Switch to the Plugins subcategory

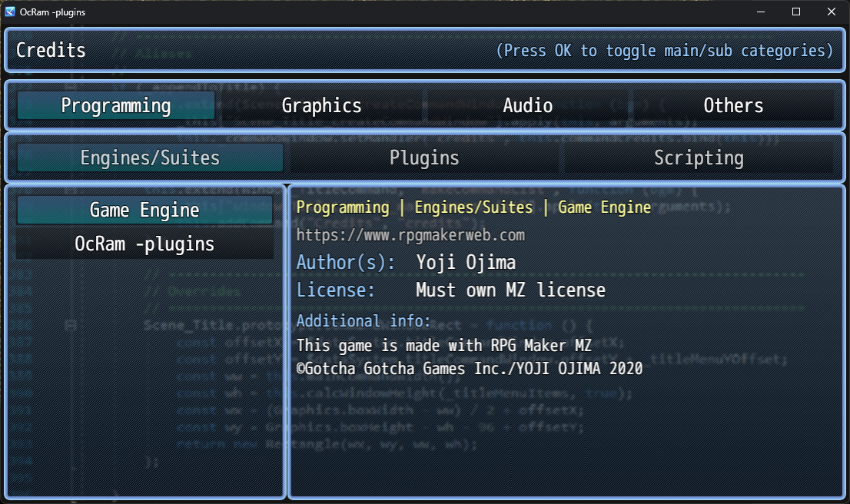(x=424, y=157)
